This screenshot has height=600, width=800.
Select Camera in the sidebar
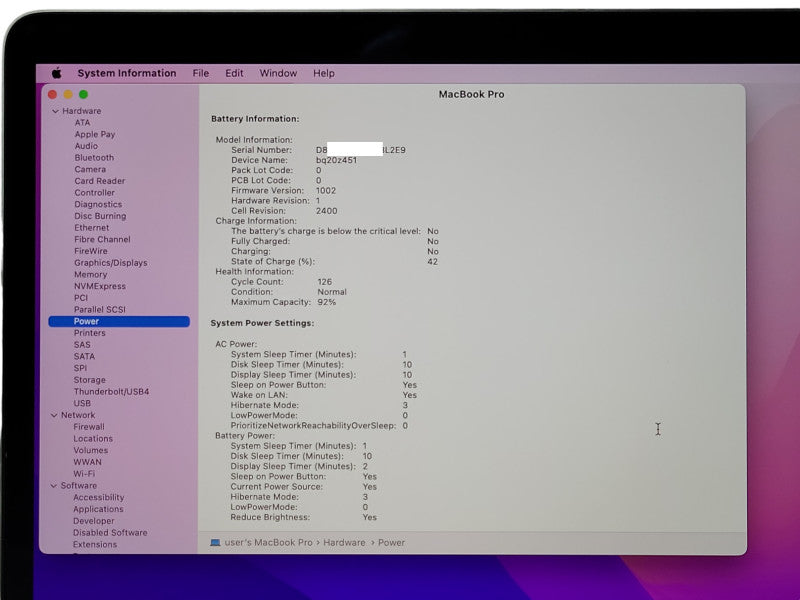tap(90, 169)
